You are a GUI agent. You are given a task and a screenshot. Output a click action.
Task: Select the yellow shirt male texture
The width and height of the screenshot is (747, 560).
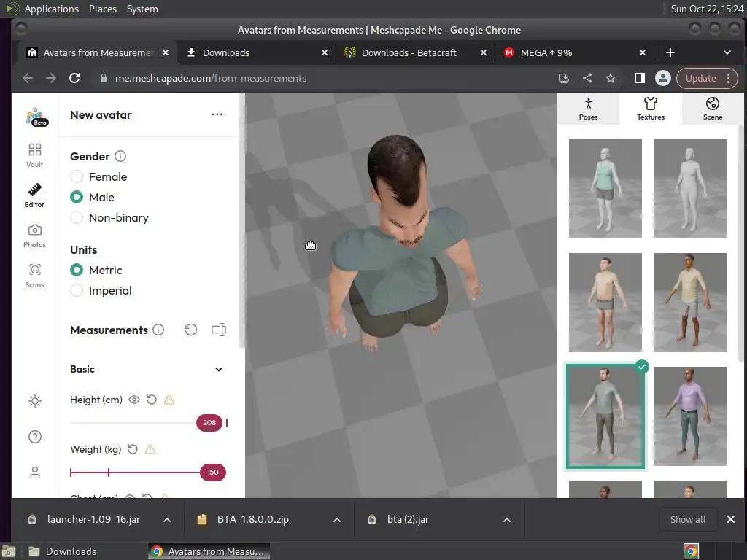[690, 303]
